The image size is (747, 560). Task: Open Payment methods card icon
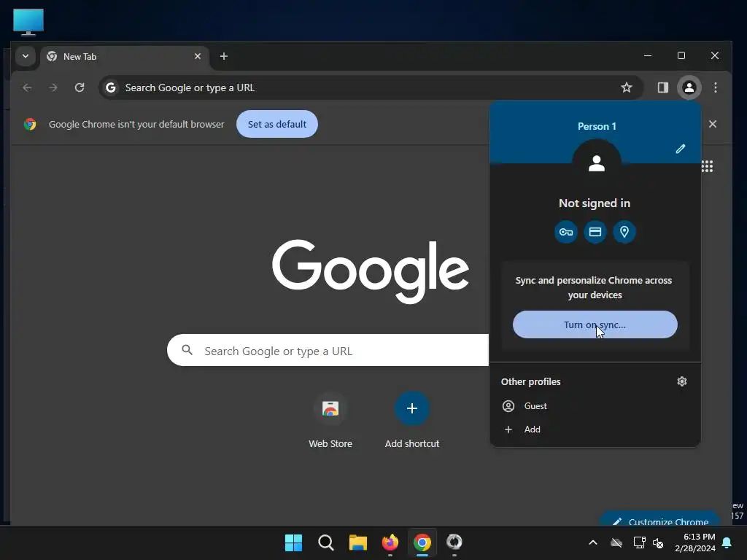[x=595, y=232]
